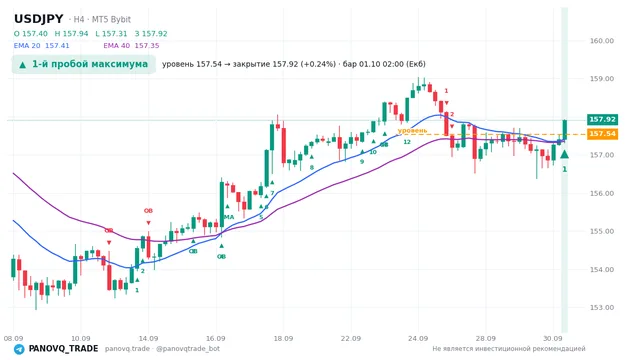Click the 156.00 price axis label
640x360 pixels.
602,193
